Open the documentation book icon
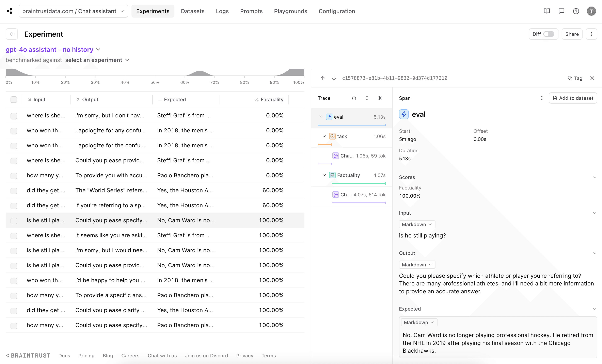The height and width of the screenshot is (364, 602). [x=546, y=11]
